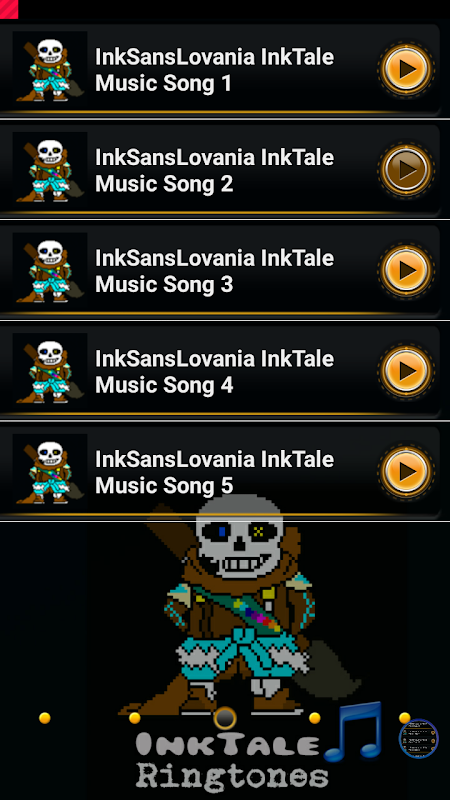This screenshot has width=450, height=800.
Task: Play InkSansLovania InkTale Music Song 1
Action: pos(406,69)
